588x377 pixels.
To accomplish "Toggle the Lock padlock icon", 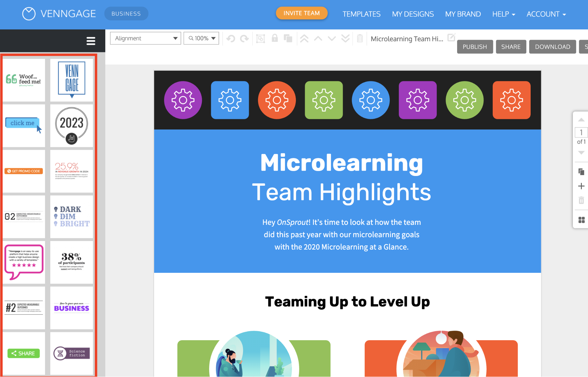I will (275, 38).
